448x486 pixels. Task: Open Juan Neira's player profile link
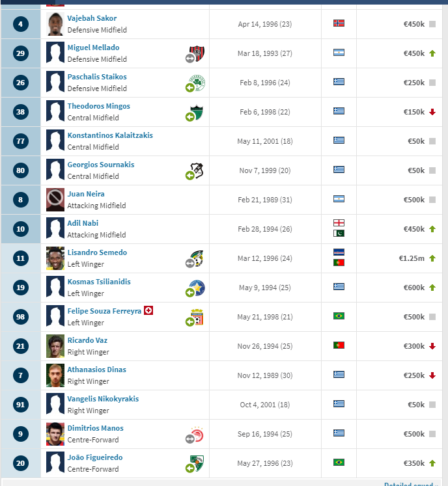(x=86, y=194)
